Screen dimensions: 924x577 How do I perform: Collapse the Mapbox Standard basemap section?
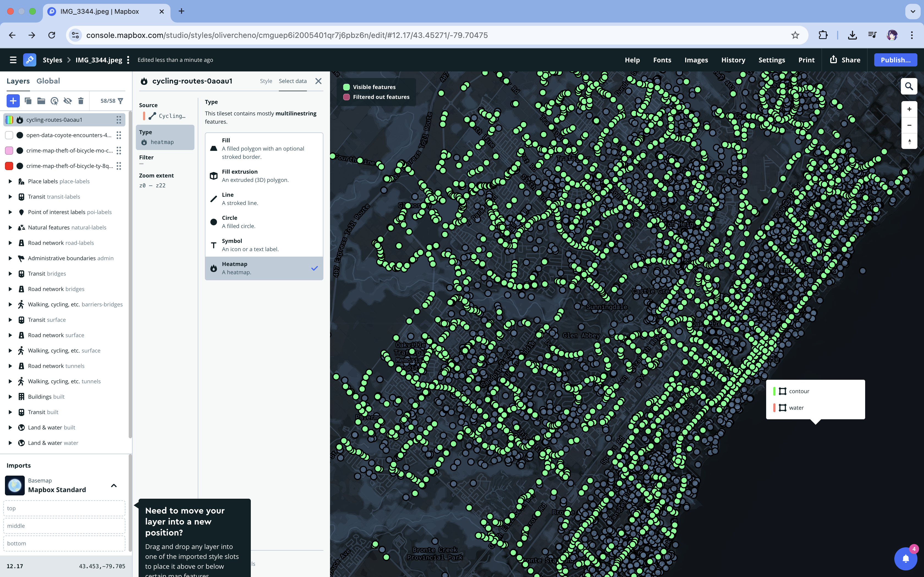pos(113,486)
